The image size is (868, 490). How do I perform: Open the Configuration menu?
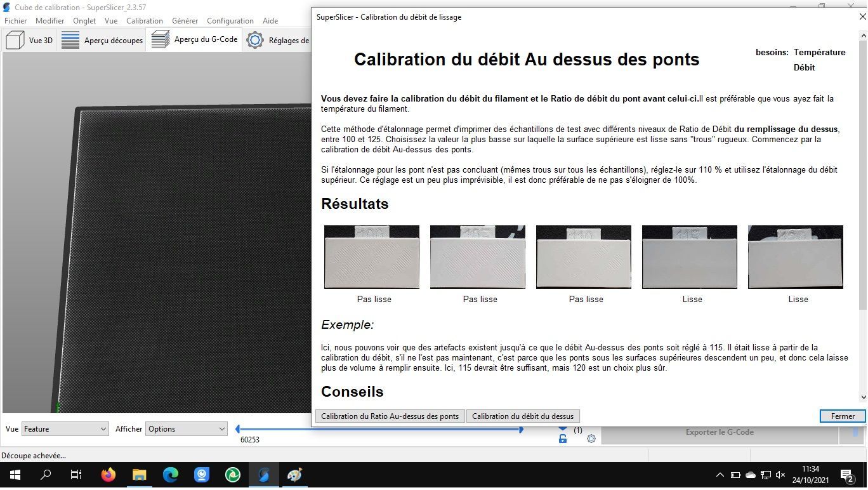pos(230,20)
